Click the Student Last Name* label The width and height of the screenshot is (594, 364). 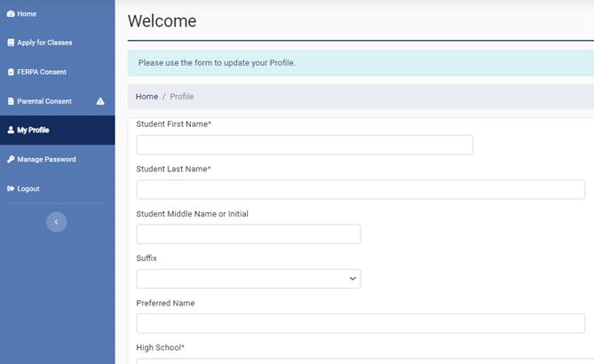(x=173, y=169)
